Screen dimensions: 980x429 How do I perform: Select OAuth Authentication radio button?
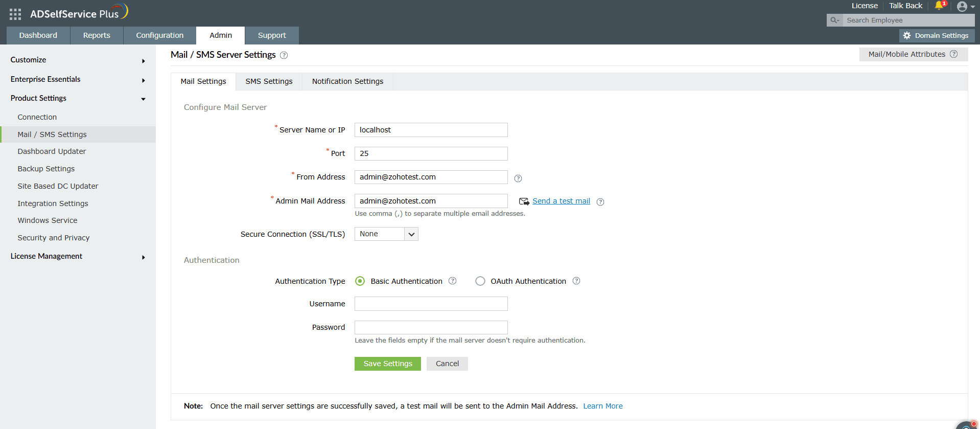pyautogui.click(x=480, y=281)
